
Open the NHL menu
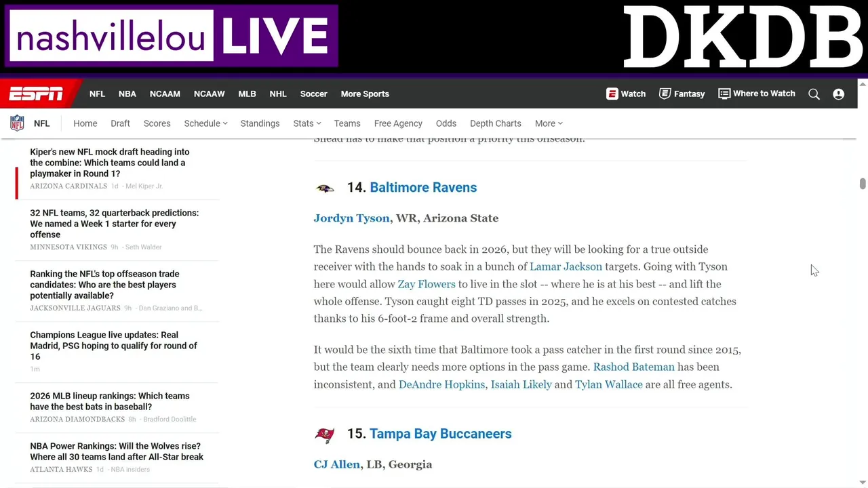click(x=278, y=94)
